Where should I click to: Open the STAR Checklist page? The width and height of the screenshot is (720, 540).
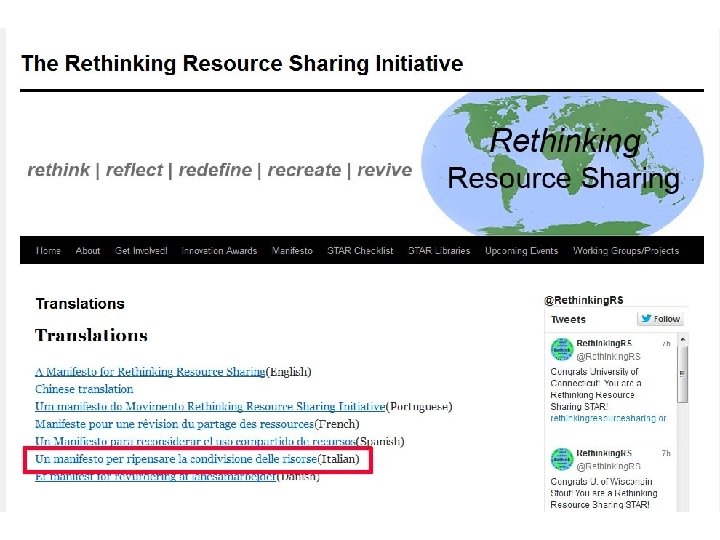click(360, 251)
